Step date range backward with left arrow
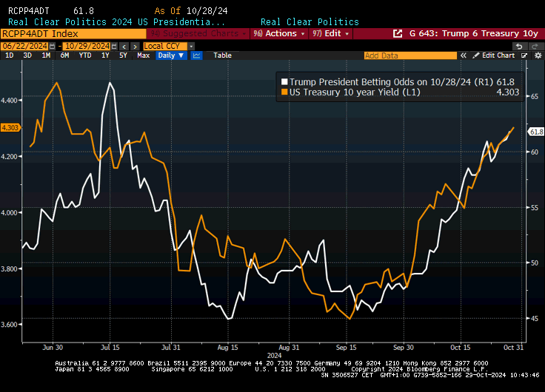This screenshot has width=545, height=392. [124, 46]
